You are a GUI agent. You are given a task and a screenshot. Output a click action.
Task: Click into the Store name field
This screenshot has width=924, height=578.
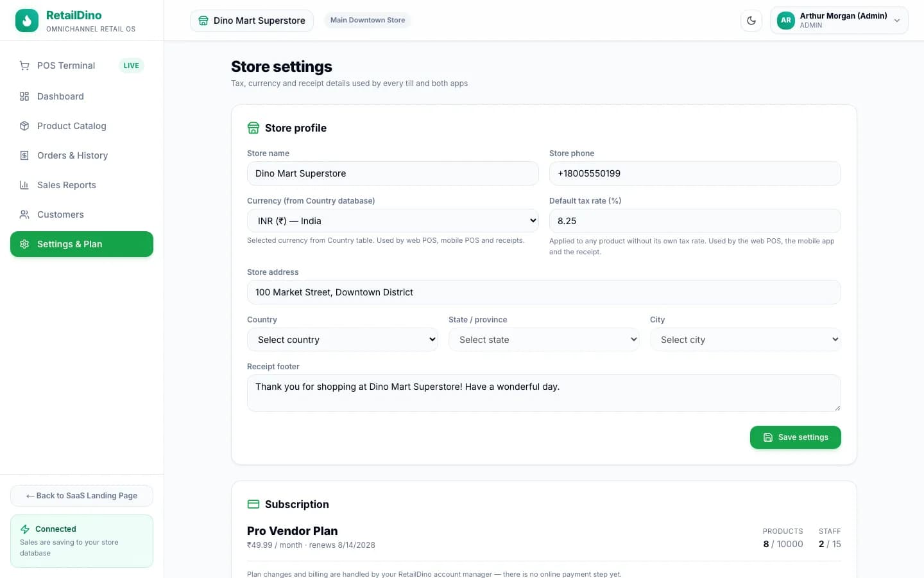tap(393, 173)
